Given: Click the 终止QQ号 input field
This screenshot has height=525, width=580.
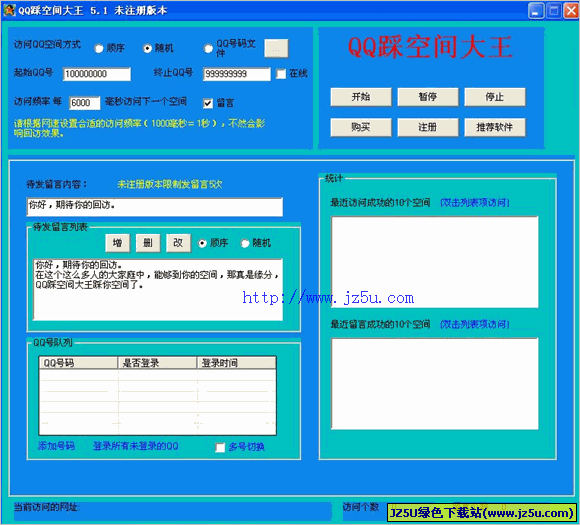Looking at the screenshot, I should click(x=236, y=74).
